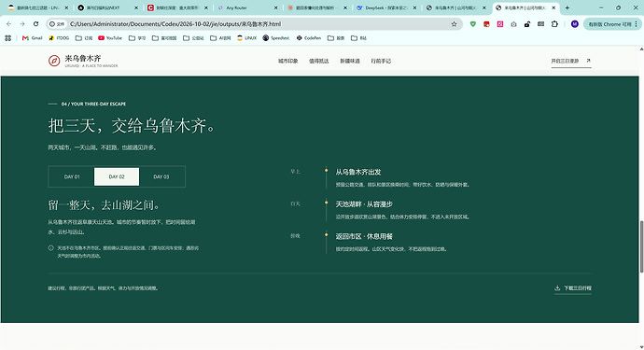Viewport: 644px width, 350px height.
Task: Click the timeline dot beside 天池湖畔·从容漫步
Action: tap(326, 203)
